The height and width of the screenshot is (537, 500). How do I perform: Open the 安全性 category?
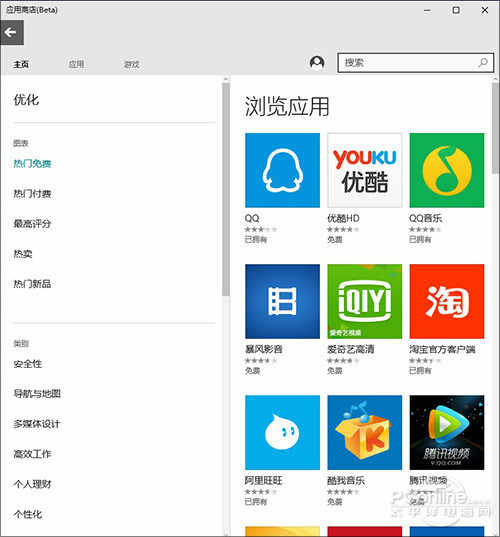(27, 364)
